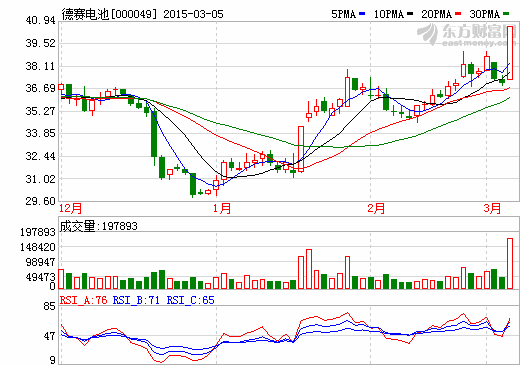
Task: Click the 5PMA legend label
Action: coord(344,14)
